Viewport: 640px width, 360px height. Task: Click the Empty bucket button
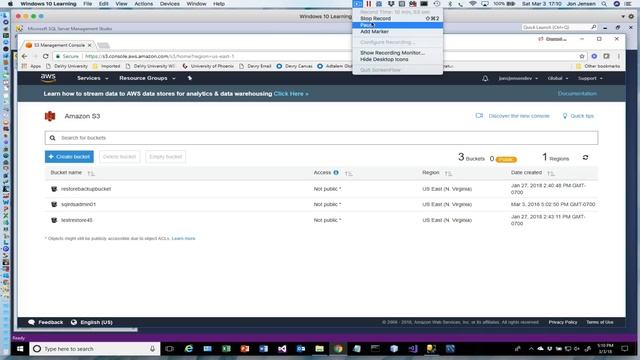[165, 157]
